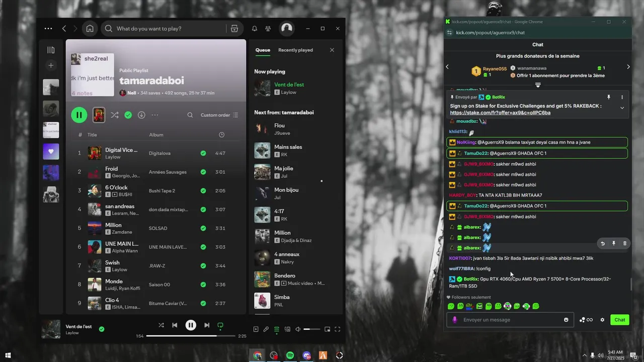The height and width of the screenshot is (362, 644).
Task: Collapse Your Library icon in Spotify sidebar
Action: click(x=51, y=50)
